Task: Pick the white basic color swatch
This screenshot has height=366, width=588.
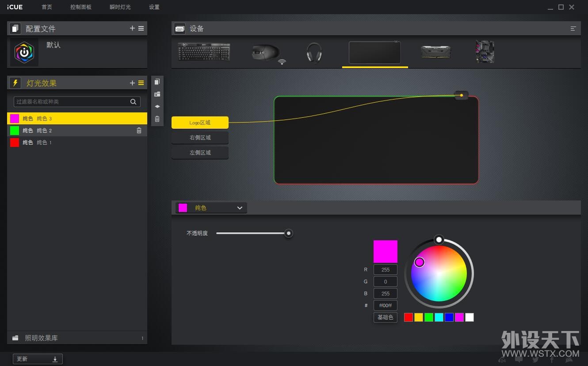Action: click(x=470, y=317)
